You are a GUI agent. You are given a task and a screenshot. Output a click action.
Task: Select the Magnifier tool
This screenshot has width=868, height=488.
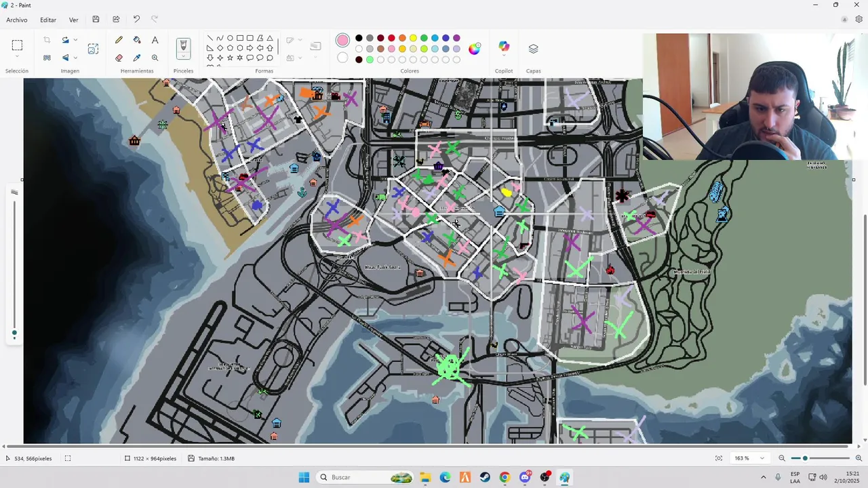tap(155, 58)
